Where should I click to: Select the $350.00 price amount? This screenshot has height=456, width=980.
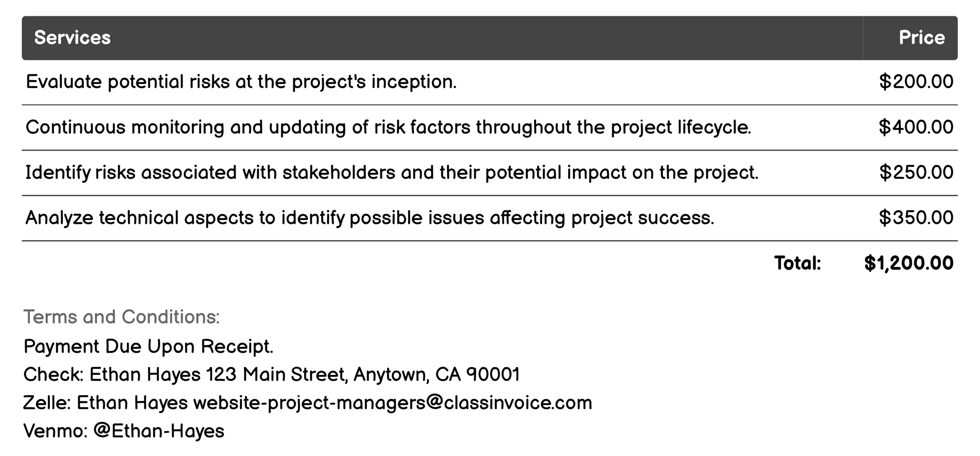coord(916,218)
